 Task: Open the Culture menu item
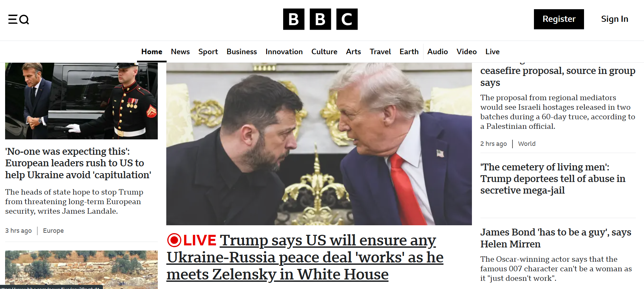pos(324,51)
